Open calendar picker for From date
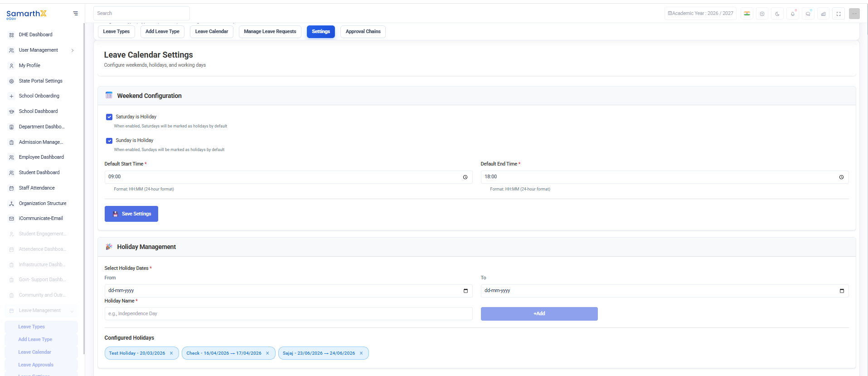Viewport: 868px width, 376px height. click(466, 291)
